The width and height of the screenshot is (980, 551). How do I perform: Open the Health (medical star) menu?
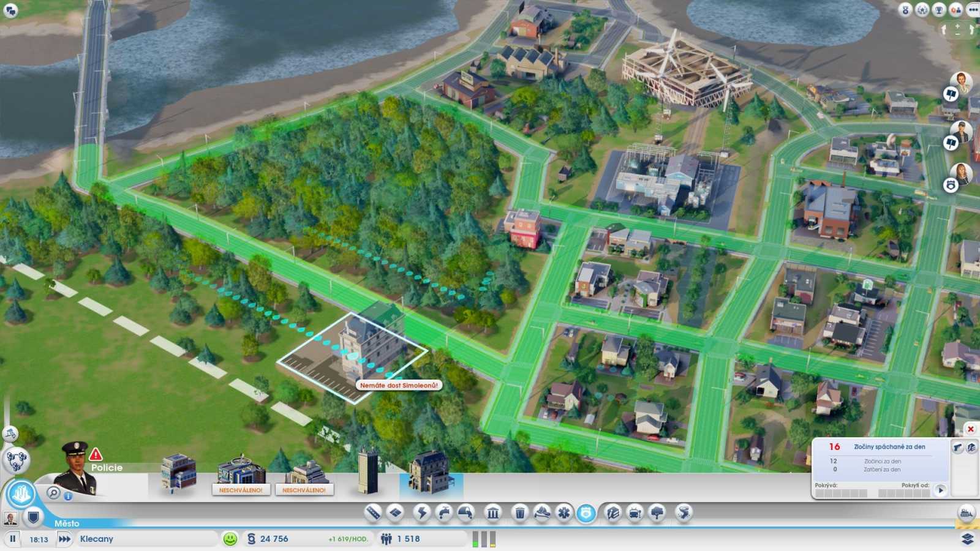coord(563,512)
